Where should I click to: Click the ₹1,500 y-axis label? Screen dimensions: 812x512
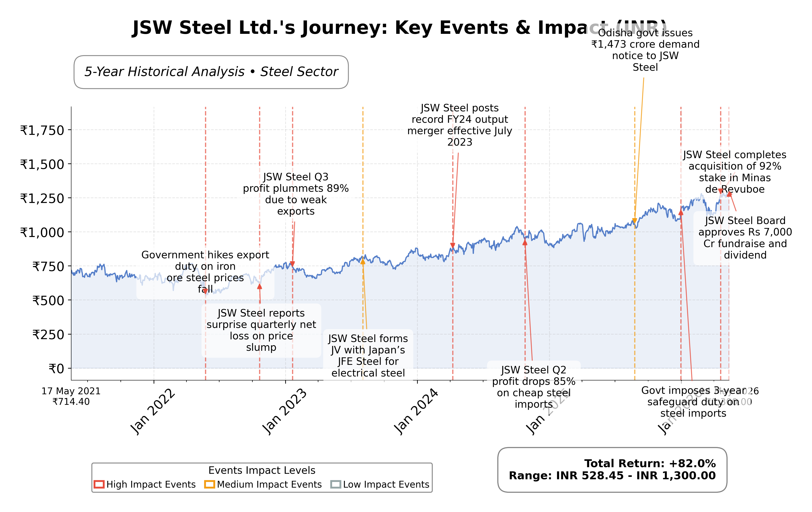pos(42,164)
